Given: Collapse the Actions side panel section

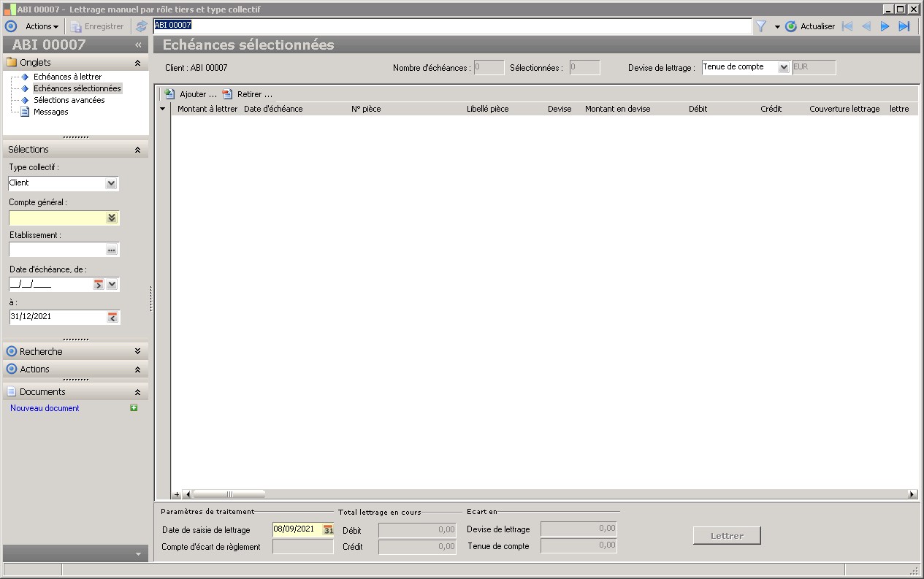Looking at the screenshot, I should coord(138,369).
